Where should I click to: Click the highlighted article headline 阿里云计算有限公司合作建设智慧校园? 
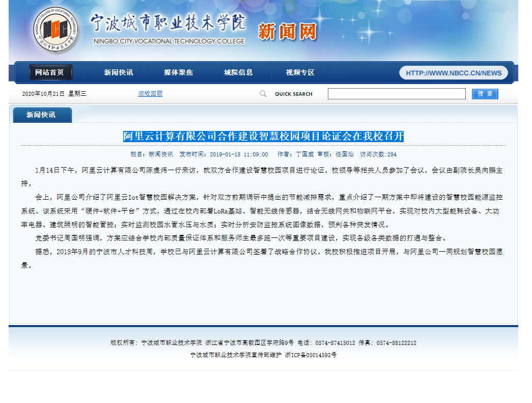coord(263,136)
